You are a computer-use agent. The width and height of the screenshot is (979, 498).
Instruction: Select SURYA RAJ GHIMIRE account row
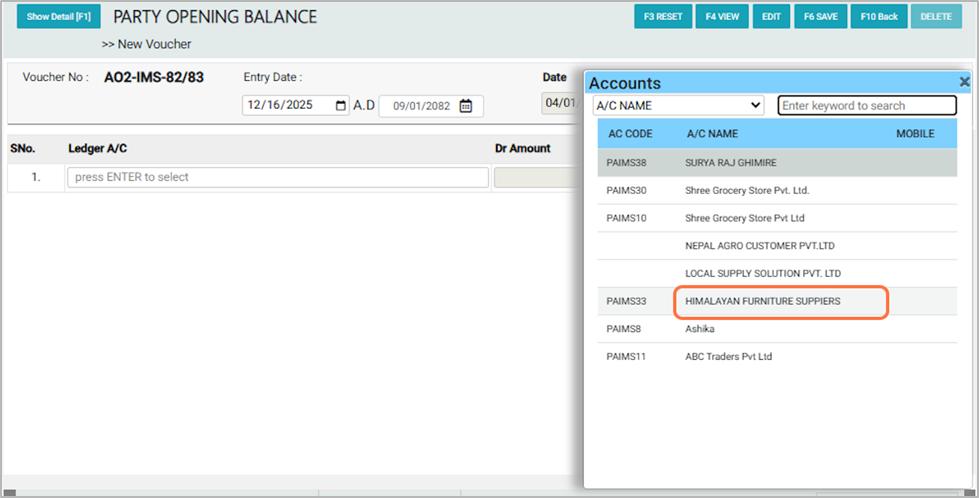click(x=731, y=162)
